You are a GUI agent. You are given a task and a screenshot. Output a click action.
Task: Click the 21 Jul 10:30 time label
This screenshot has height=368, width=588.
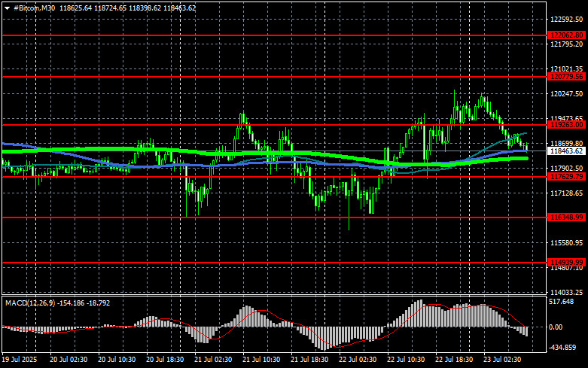click(261, 360)
